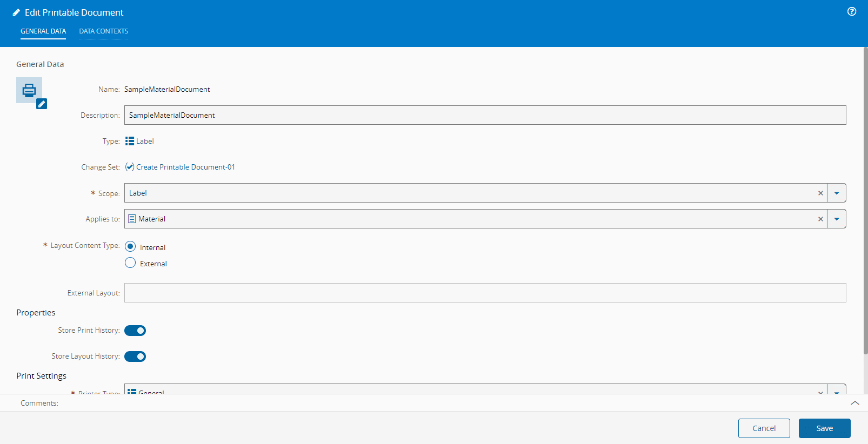
Task: Toggle Store Layout History switch
Action: click(135, 356)
